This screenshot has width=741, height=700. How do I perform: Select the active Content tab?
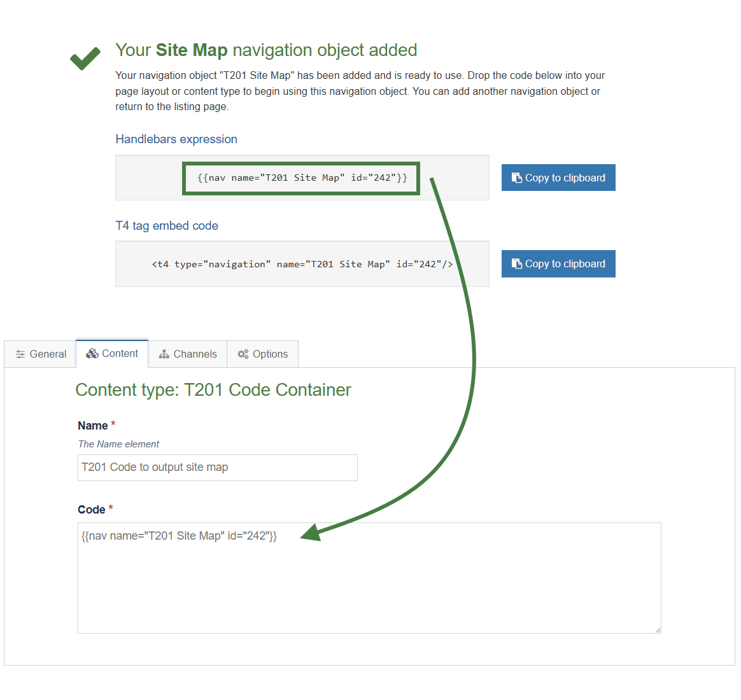[112, 353]
